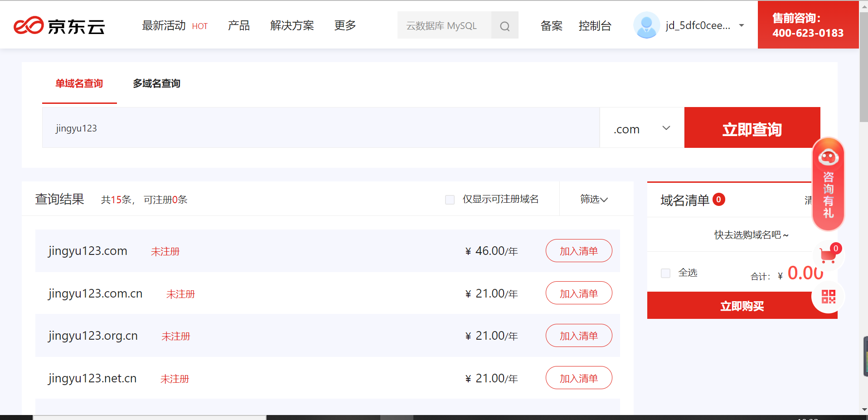The width and height of the screenshot is (868, 420).
Task: Open the 解决方案 menu
Action: [291, 26]
